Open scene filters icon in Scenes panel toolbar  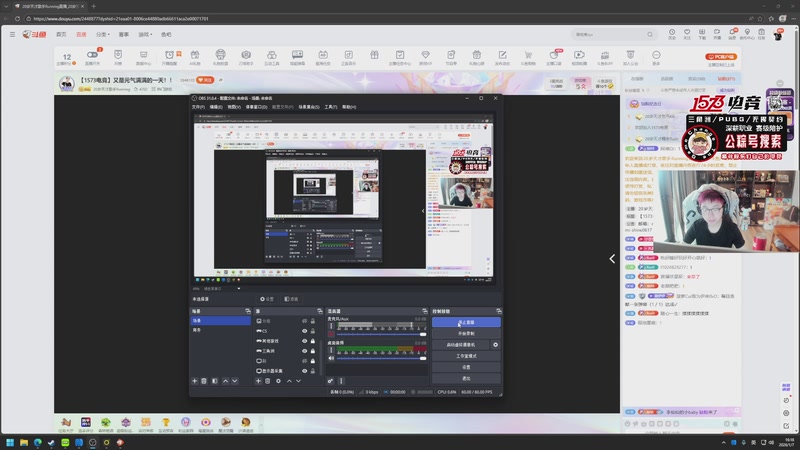(215, 381)
